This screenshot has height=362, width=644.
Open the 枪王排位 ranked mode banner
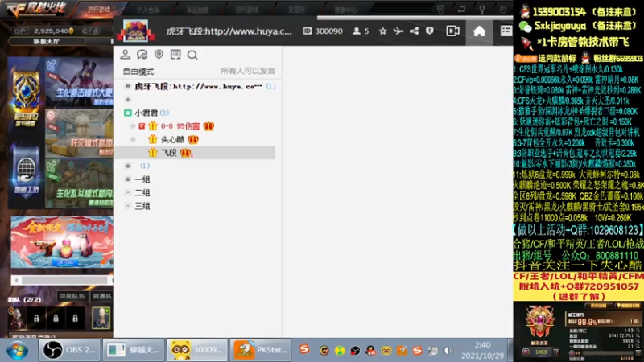click(26, 98)
